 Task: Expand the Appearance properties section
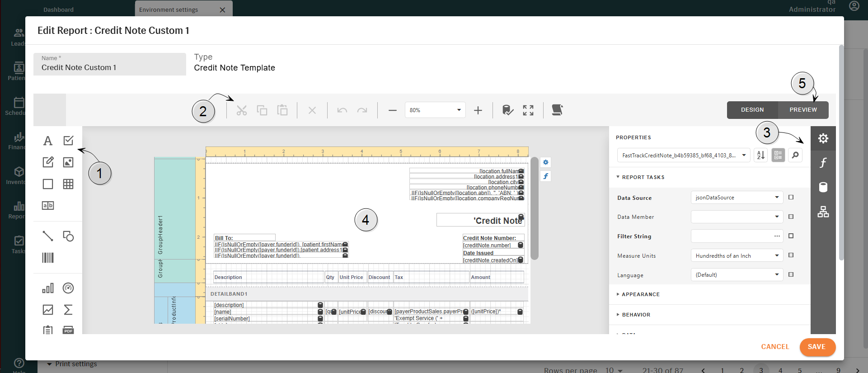640,294
